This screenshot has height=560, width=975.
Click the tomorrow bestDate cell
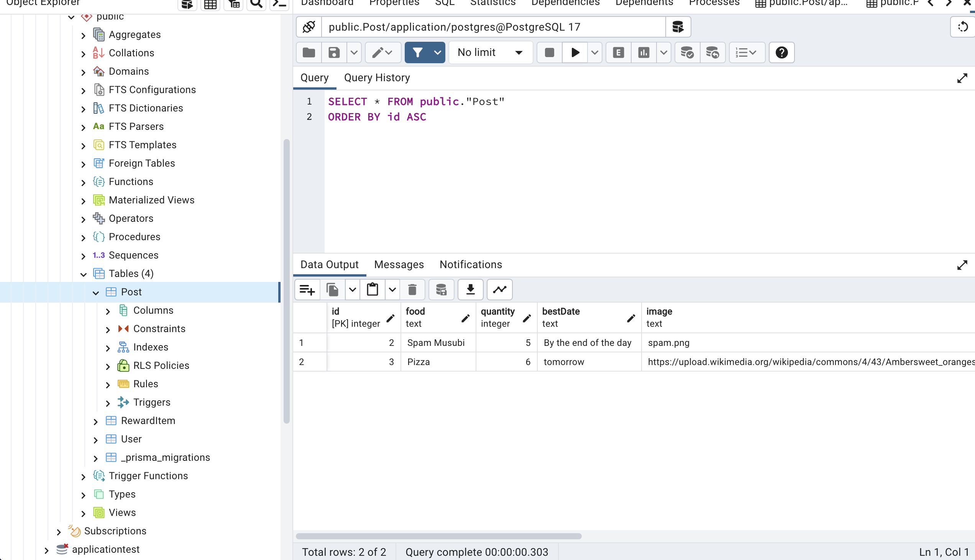click(x=589, y=362)
